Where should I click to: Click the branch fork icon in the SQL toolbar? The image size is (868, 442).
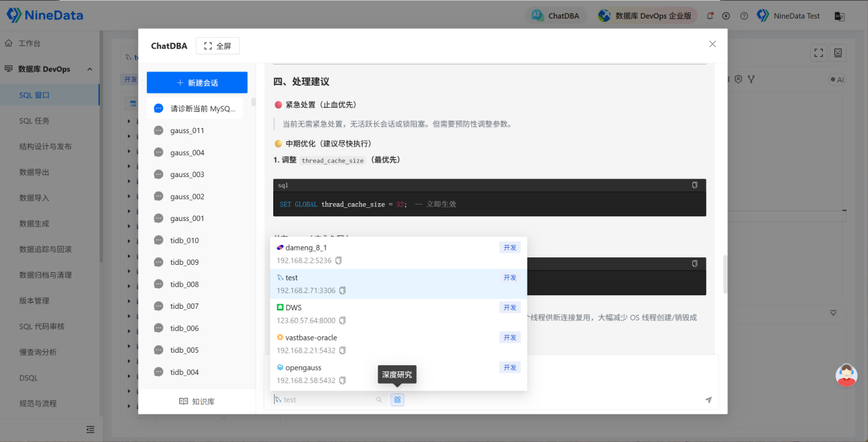tap(751, 79)
